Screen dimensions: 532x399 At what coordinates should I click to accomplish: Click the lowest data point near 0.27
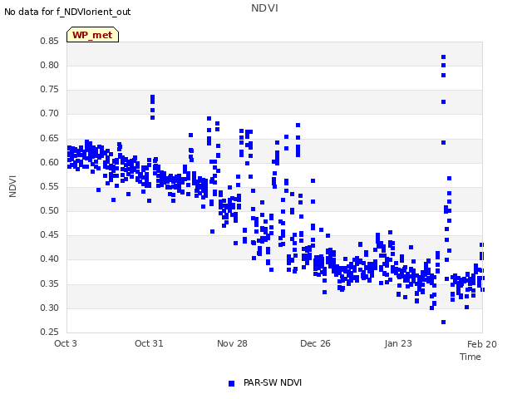[443, 322]
